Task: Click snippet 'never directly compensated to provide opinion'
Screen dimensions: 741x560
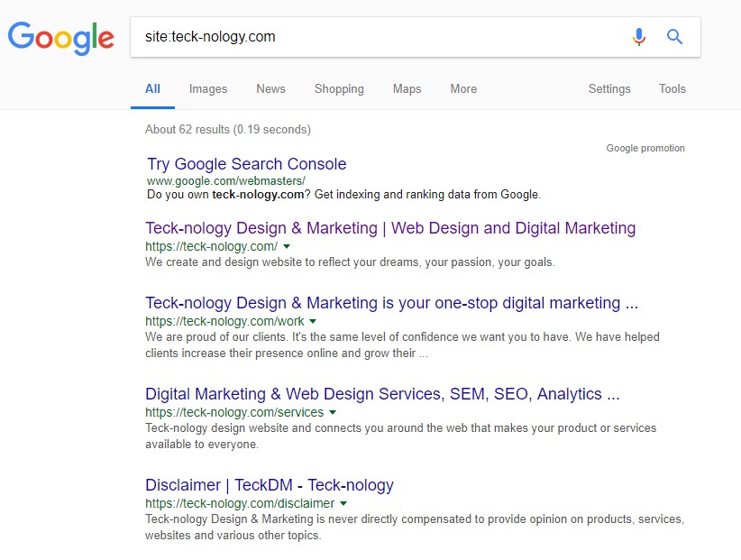Action: click(x=415, y=528)
